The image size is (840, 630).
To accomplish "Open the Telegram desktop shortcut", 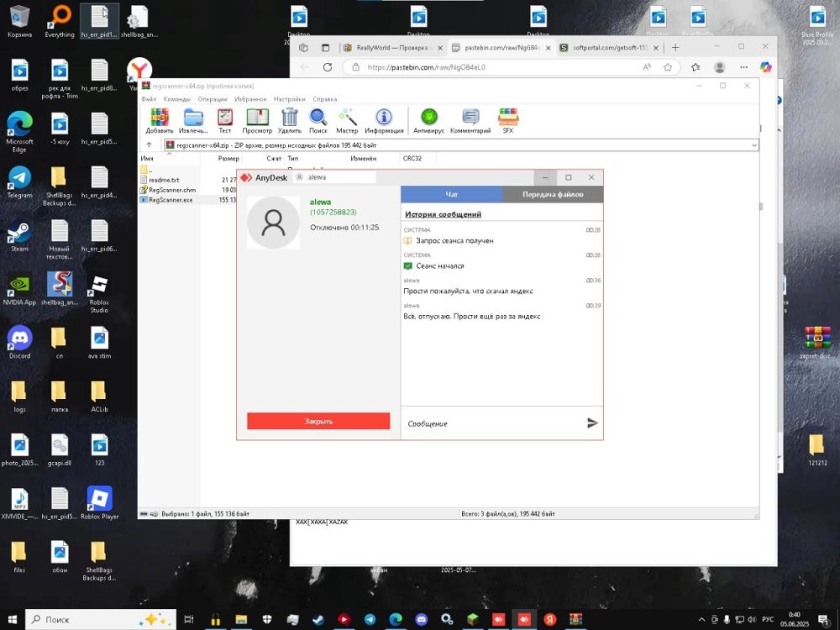I will [19, 182].
